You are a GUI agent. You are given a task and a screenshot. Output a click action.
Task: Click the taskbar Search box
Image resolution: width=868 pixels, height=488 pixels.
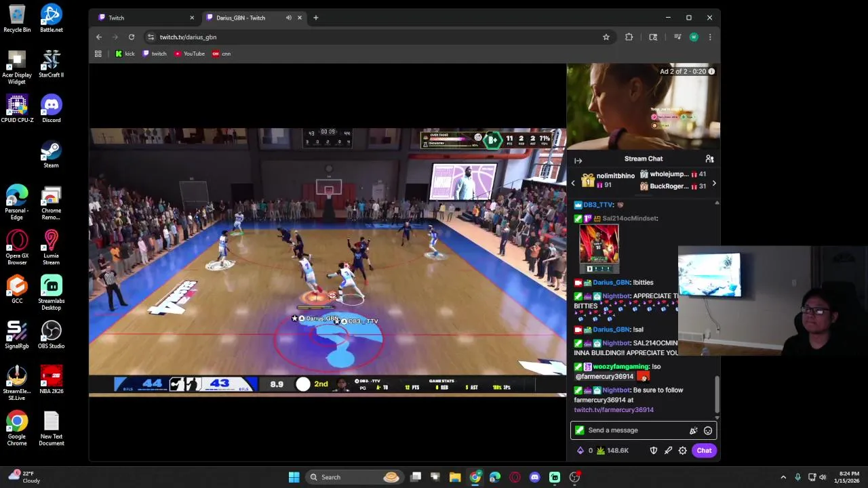[355, 477]
